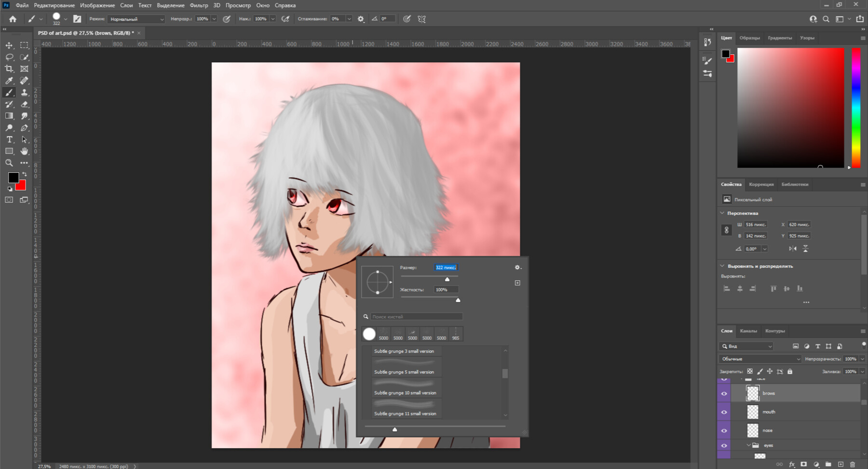Select Subtle grunge 10 small version brush
The height and width of the screenshot is (469, 868).
(407, 388)
